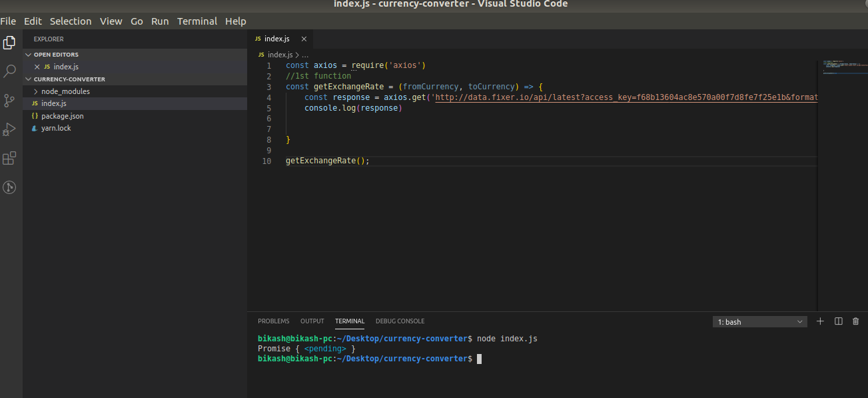Image resolution: width=868 pixels, height=398 pixels.
Task: Open the Explorer view in activity bar
Action: [9, 43]
